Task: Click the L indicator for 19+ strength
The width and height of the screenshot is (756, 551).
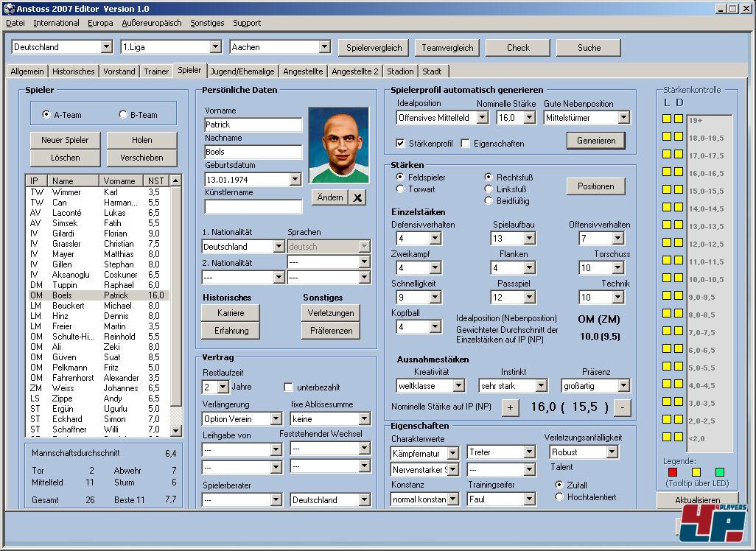Action: click(667, 119)
